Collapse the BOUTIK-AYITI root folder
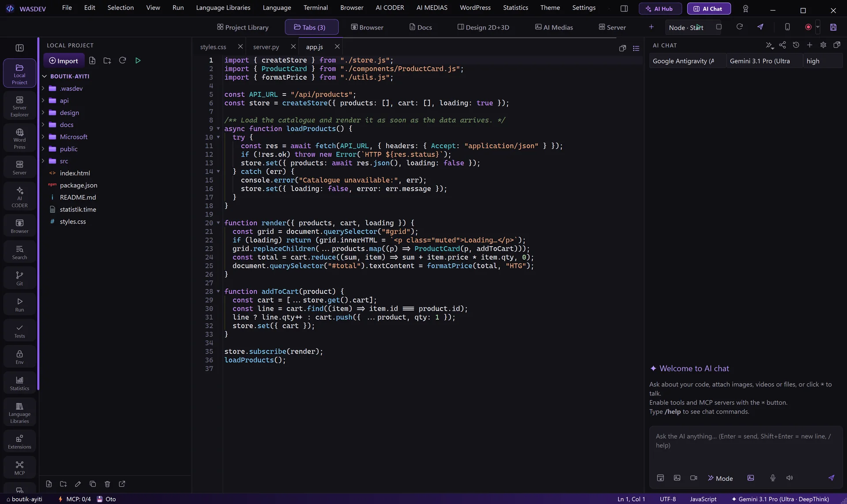This screenshot has height=504, width=847. click(x=45, y=76)
